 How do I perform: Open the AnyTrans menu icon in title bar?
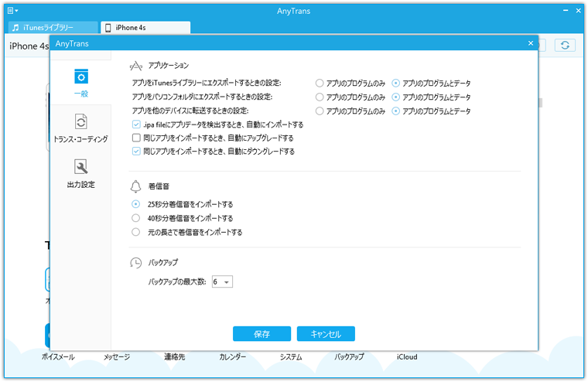[12, 11]
